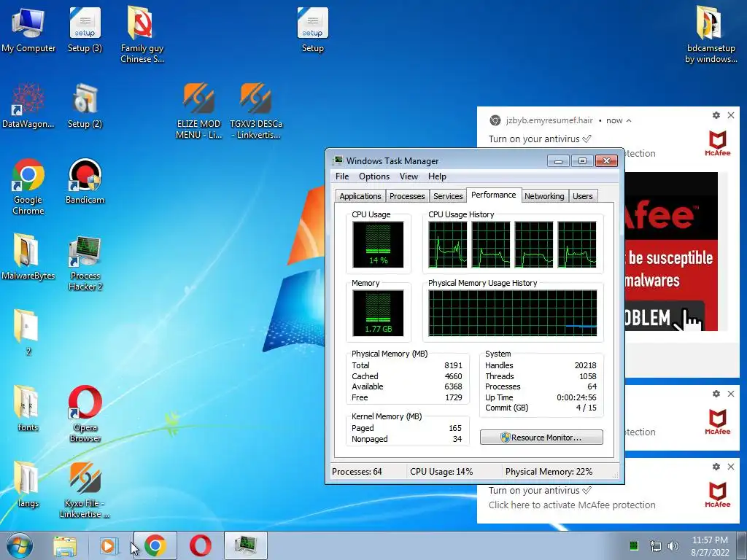The width and height of the screenshot is (747, 560).
Task: Open the network tray icon
Action: click(x=655, y=545)
